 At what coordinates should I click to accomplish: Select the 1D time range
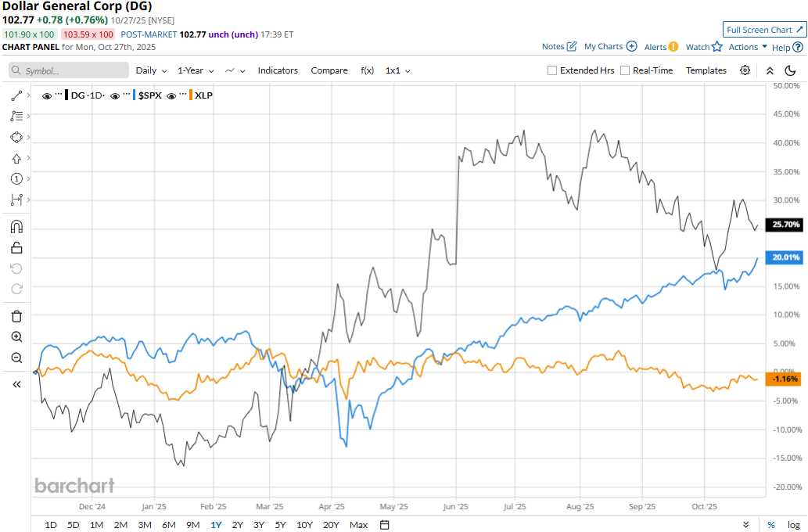51,525
